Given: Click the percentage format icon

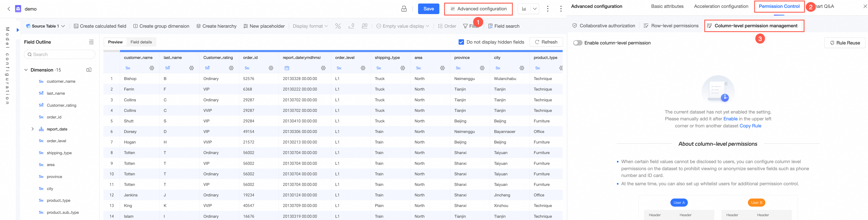Looking at the screenshot, I should click(338, 26).
